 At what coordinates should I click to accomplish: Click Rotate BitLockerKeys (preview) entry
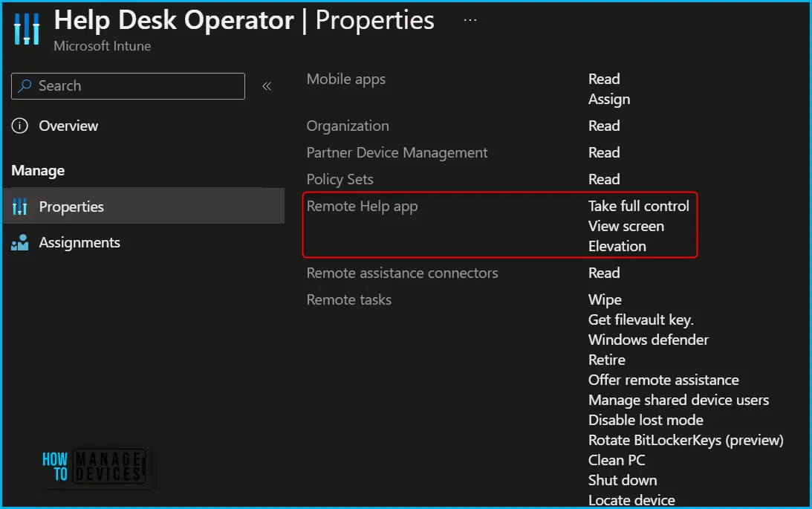[686, 440]
